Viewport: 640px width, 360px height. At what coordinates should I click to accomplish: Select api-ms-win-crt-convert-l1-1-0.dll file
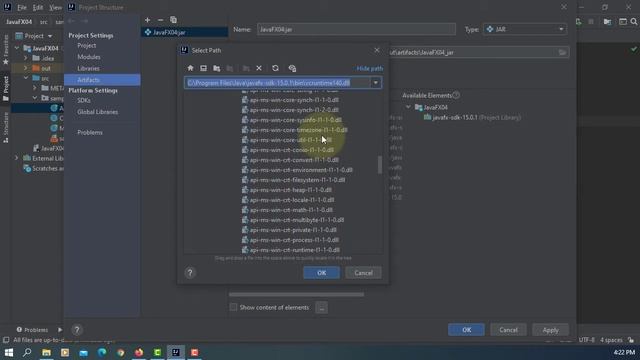pyautogui.click(x=294, y=160)
